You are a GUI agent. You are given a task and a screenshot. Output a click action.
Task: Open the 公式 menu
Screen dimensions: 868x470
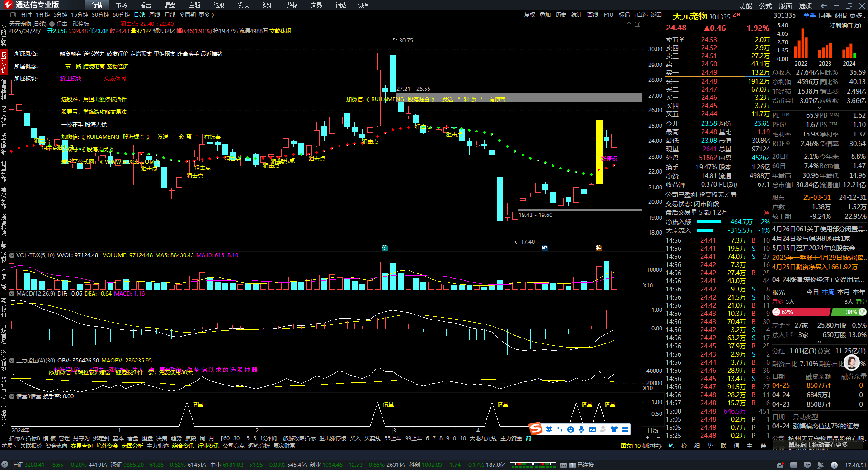[x=765, y=5]
